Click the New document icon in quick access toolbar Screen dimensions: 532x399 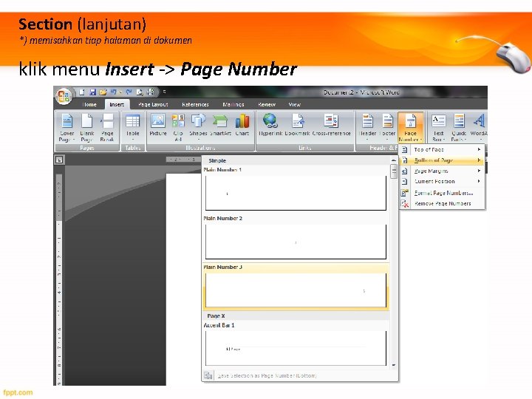click(x=82, y=92)
